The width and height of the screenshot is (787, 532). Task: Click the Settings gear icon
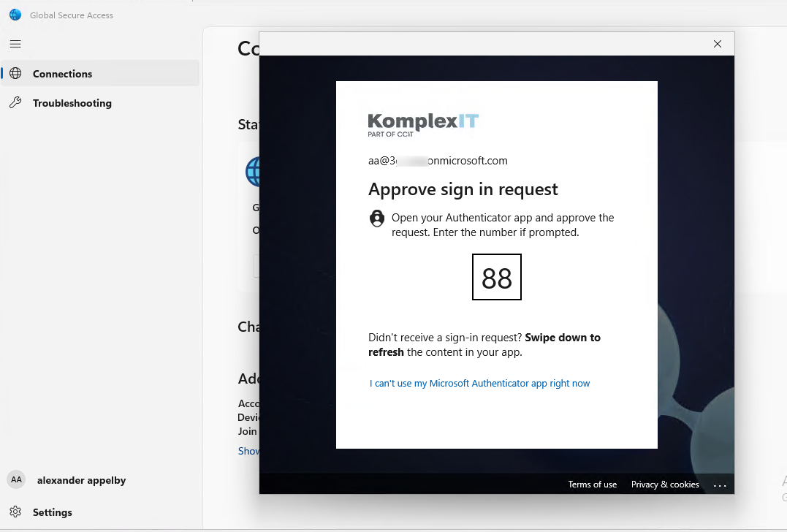(x=15, y=512)
